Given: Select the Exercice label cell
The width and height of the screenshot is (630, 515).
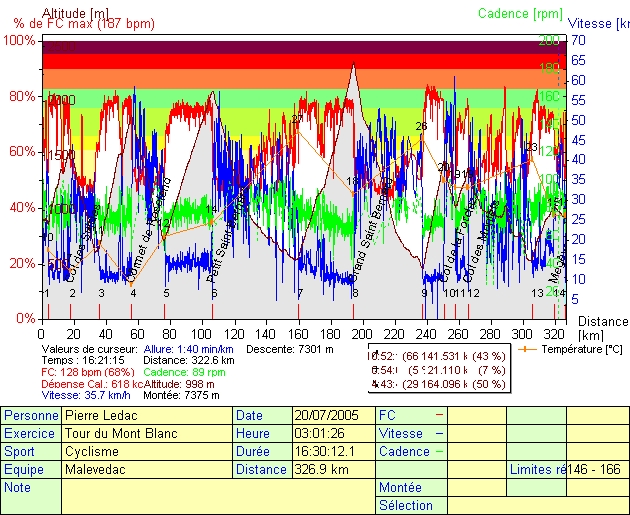Looking at the screenshot, I should (x=31, y=433).
